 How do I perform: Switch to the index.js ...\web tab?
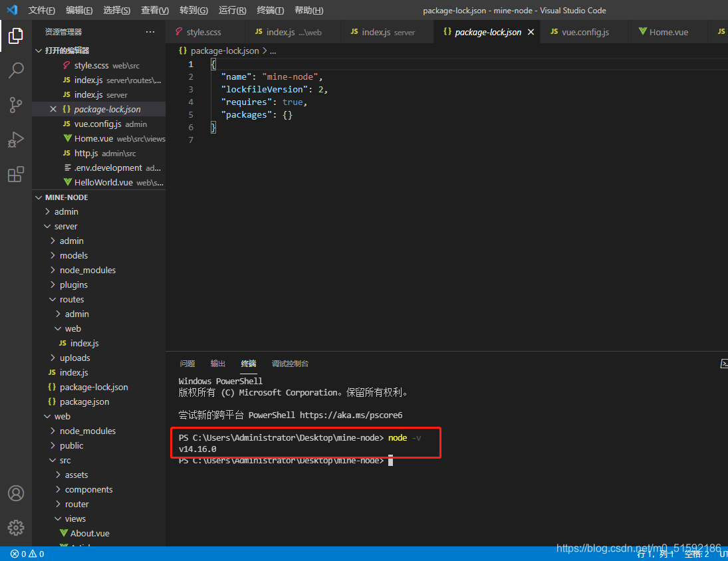point(293,32)
